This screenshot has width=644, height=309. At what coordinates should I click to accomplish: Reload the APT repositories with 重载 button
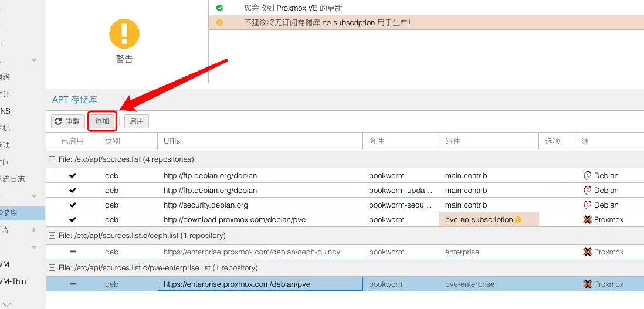tap(68, 121)
